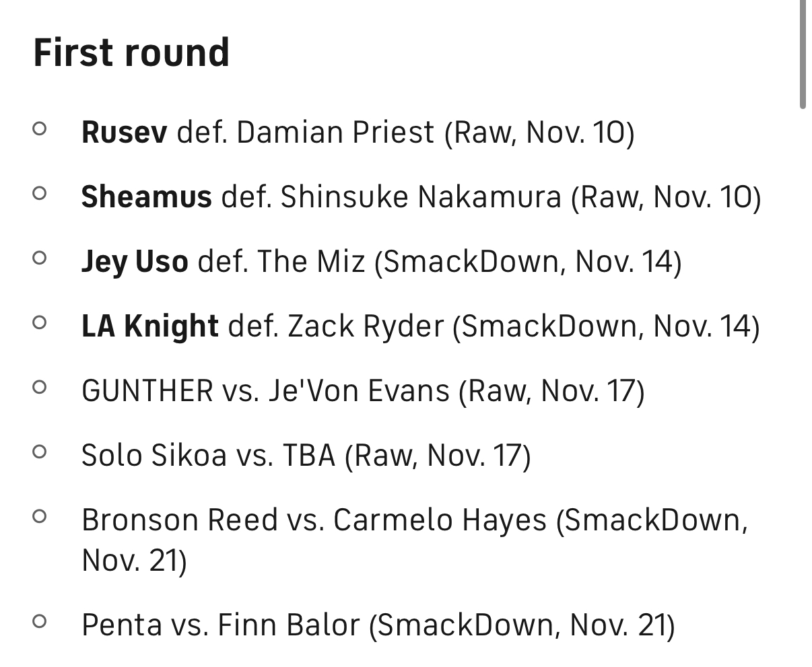Click the bullet beside the Solo Sikoa match
Screen dimensions: 812x667
pos(39,451)
